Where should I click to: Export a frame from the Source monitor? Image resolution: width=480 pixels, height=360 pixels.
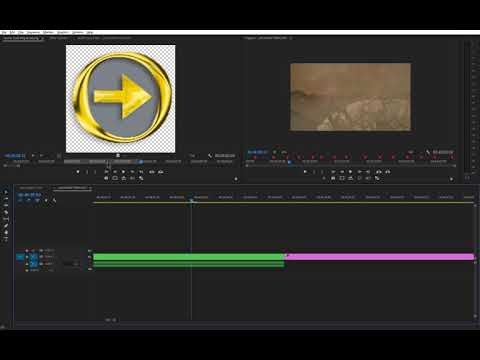(x=106, y=179)
